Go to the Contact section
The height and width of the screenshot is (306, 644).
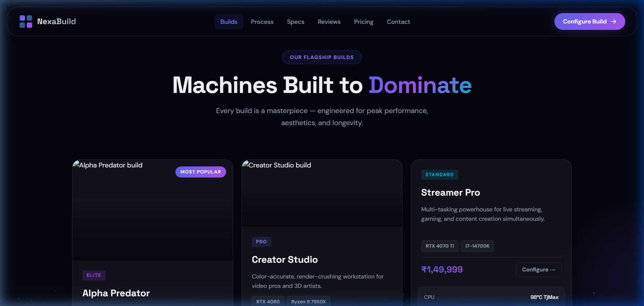(x=398, y=22)
